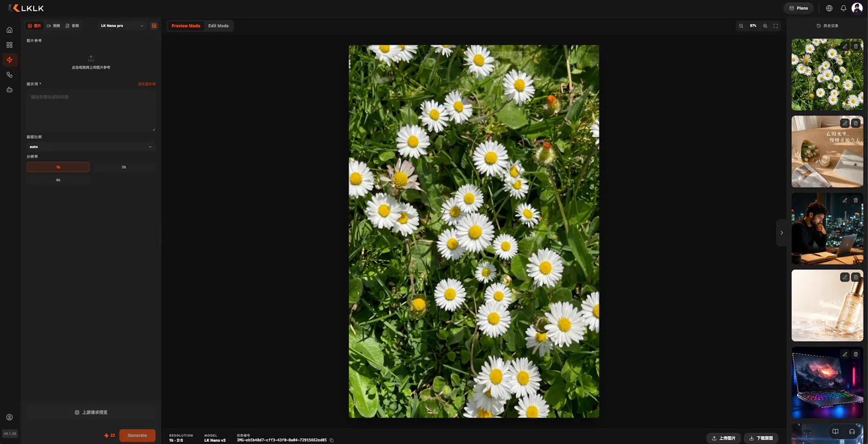Open the gaming laptop thumbnail in history
This screenshot has height=444, width=868.
click(827, 383)
